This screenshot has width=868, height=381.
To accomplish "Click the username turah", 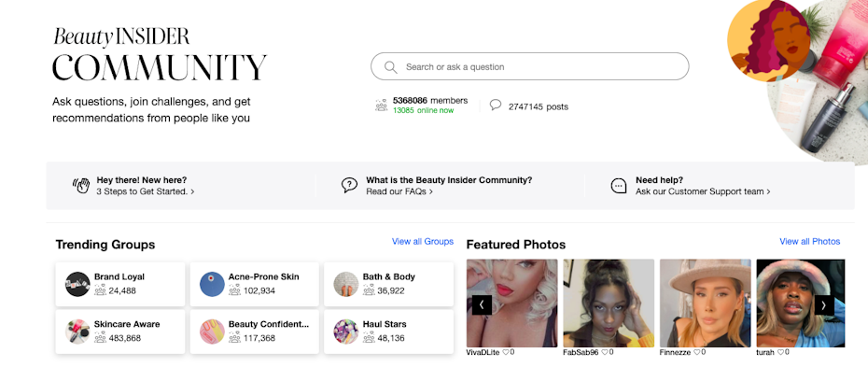I will click(765, 352).
